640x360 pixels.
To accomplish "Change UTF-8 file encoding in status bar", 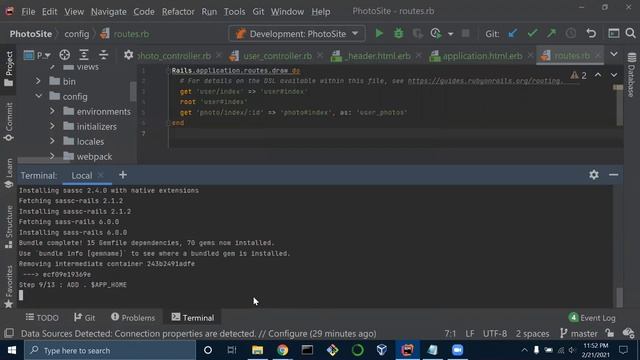I will coord(495,333).
